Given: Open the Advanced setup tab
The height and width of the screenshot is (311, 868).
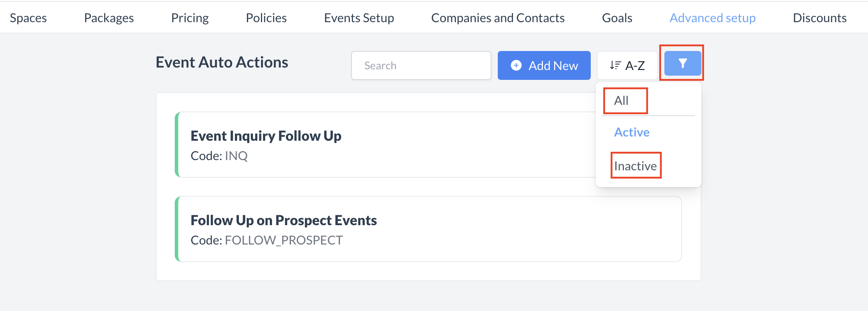Looking at the screenshot, I should pyautogui.click(x=712, y=18).
